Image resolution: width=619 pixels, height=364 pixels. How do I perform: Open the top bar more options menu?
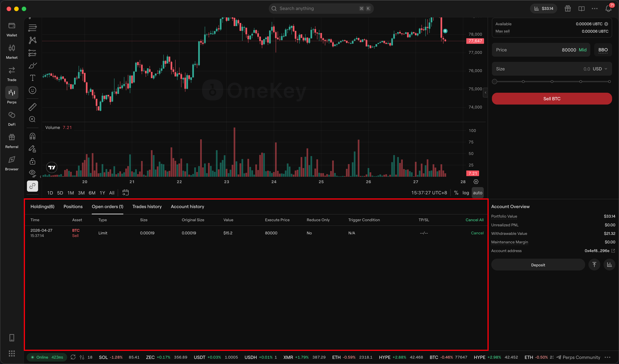click(594, 9)
